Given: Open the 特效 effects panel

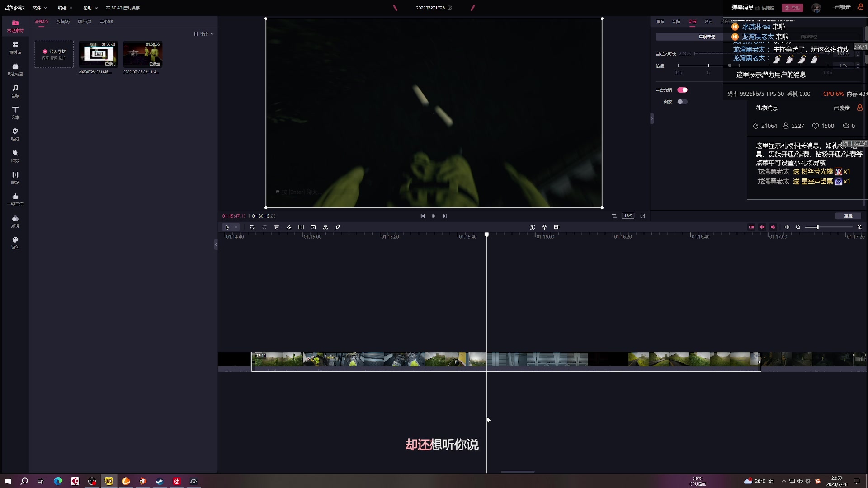Looking at the screenshot, I should point(15,156).
